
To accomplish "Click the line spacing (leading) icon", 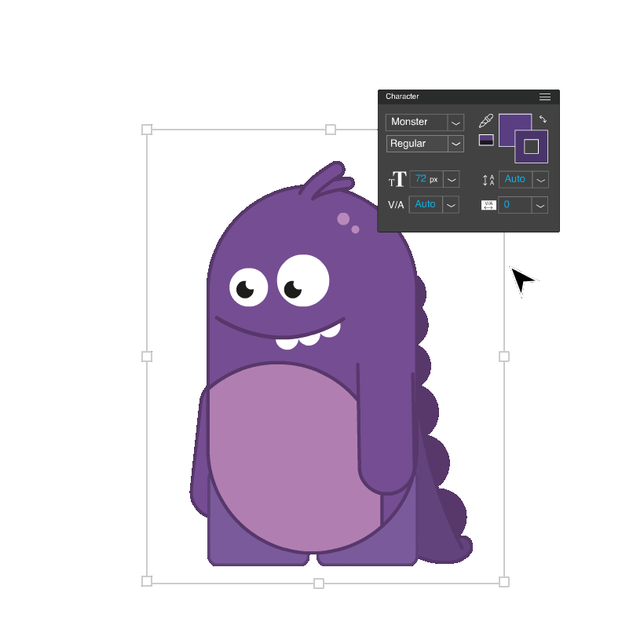I will point(486,180).
